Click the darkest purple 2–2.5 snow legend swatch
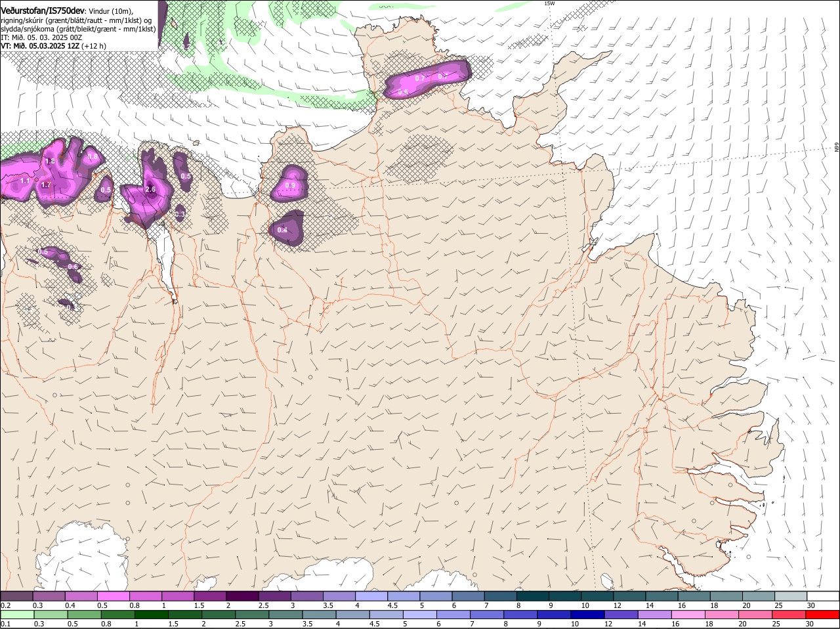 click(242, 596)
